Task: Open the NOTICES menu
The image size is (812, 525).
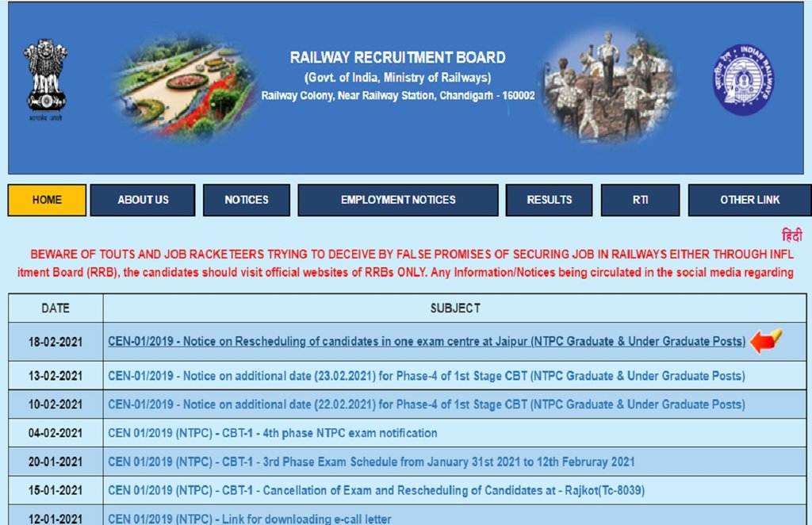Action: coord(247,200)
